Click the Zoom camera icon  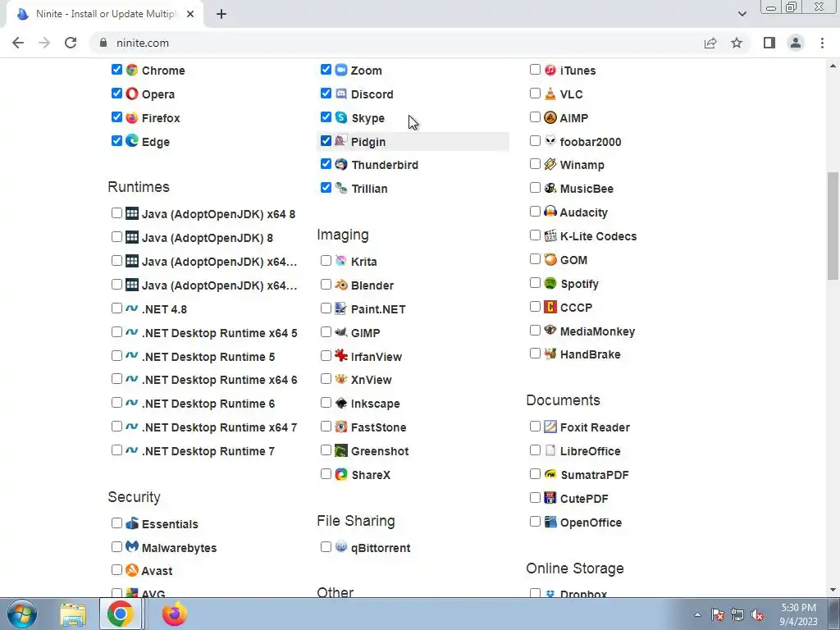pyautogui.click(x=341, y=70)
